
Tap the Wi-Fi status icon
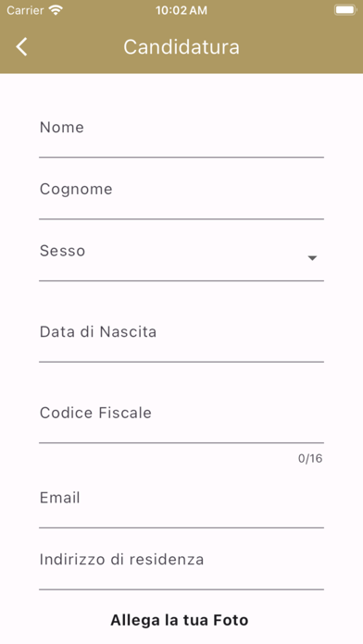[55, 10]
